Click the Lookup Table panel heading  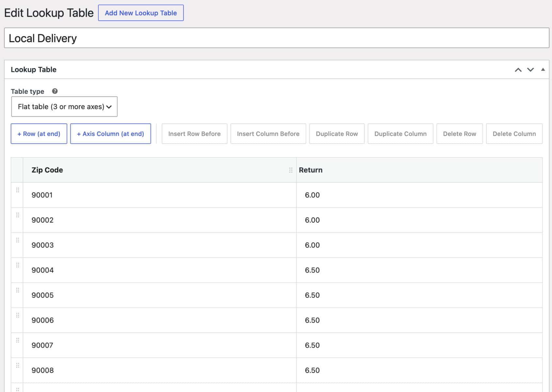tap(33, 70)
